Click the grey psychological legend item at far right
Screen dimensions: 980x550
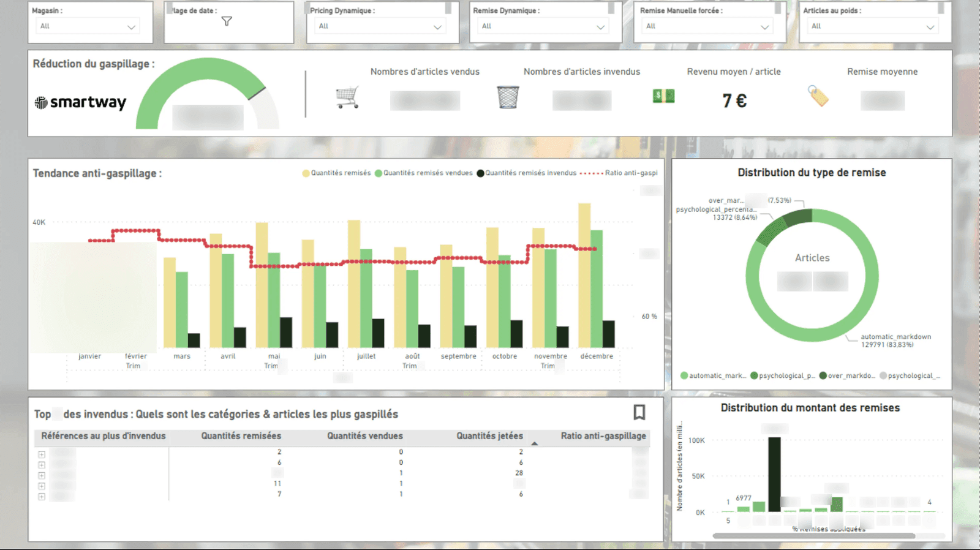(910, 375)
